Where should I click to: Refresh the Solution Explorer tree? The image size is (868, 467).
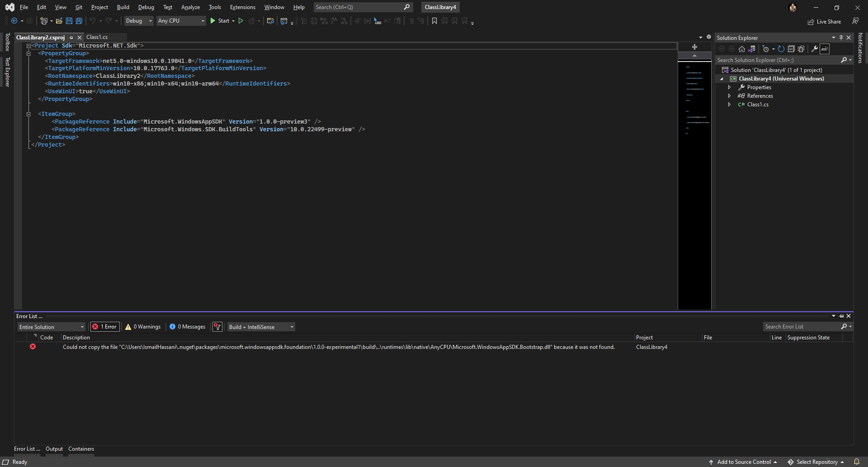tap(781, 49)
